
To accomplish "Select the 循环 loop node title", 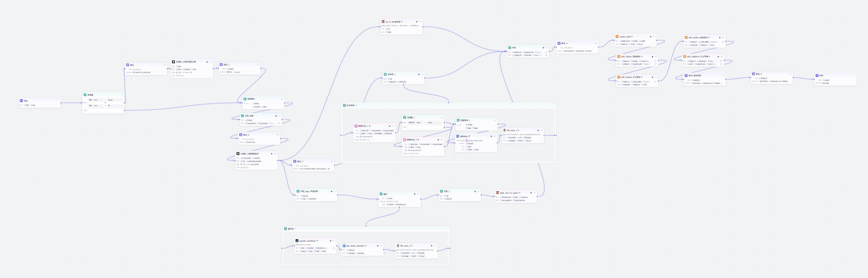I will pyautogui.click(x=386, y=194).
